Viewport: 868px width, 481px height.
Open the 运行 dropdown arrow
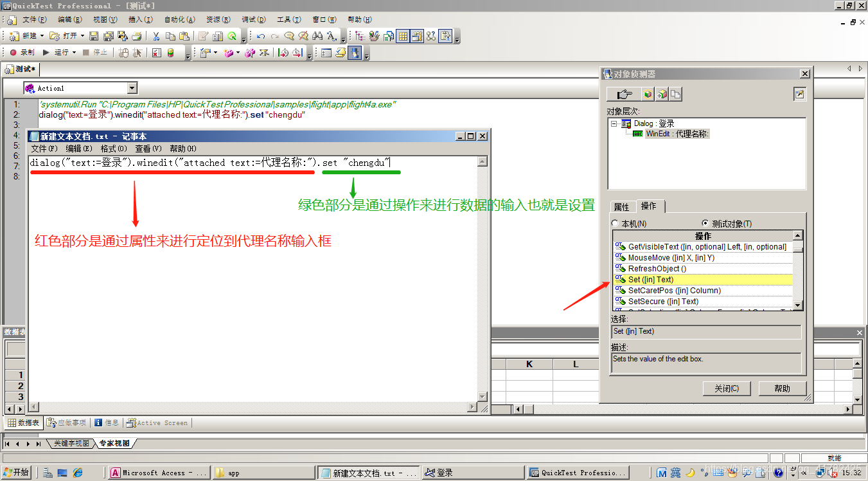pyautogui.click(x=74, y=53)
